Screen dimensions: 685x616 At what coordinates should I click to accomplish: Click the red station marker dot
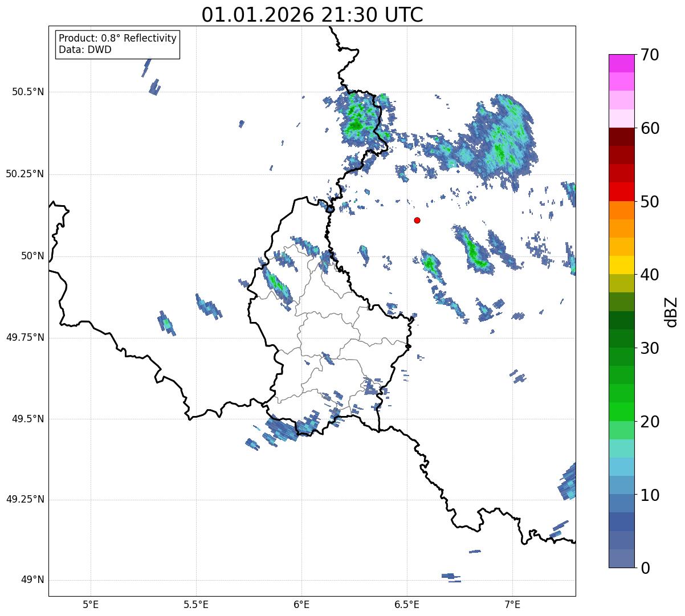(x=417, y=220)
